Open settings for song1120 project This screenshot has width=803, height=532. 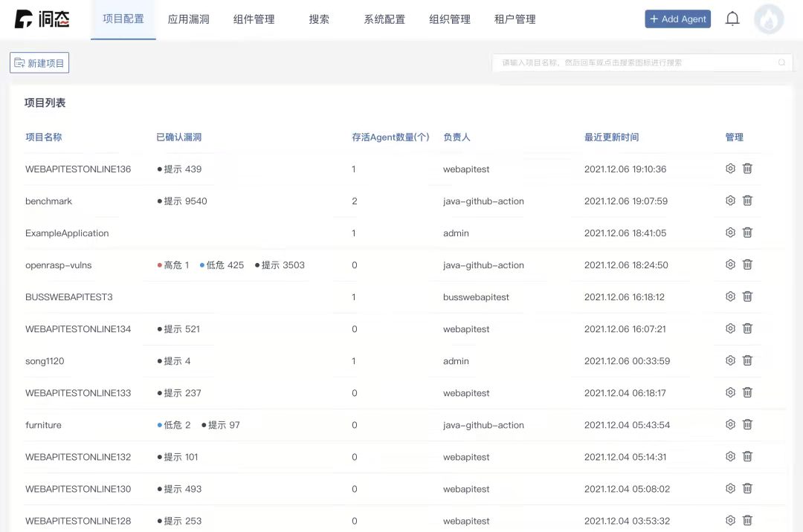click(730, 360)
